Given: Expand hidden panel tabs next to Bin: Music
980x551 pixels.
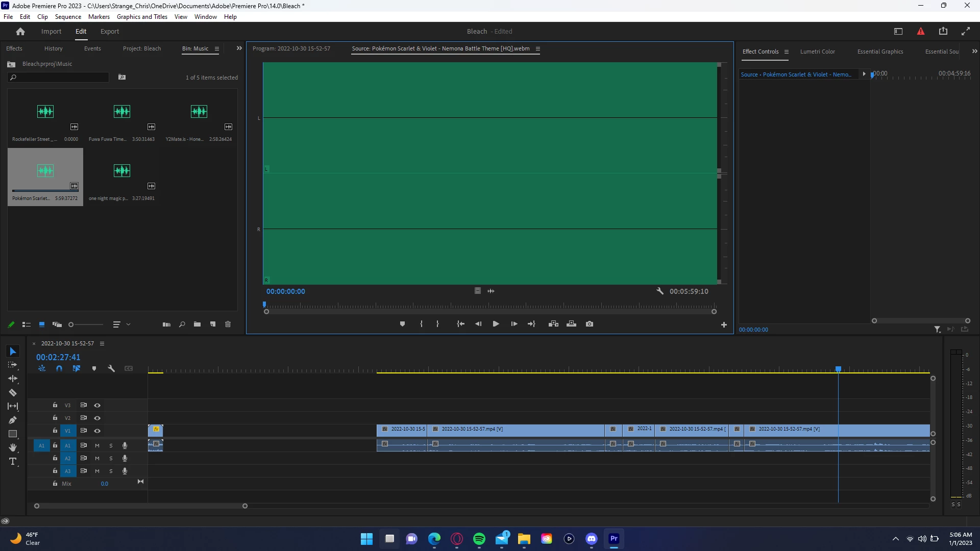Looking at the screenshot, I should point(239,48).
